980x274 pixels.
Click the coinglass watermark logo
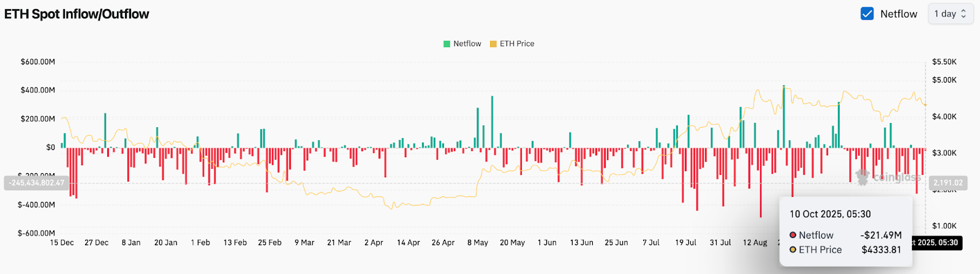[862, 177]
